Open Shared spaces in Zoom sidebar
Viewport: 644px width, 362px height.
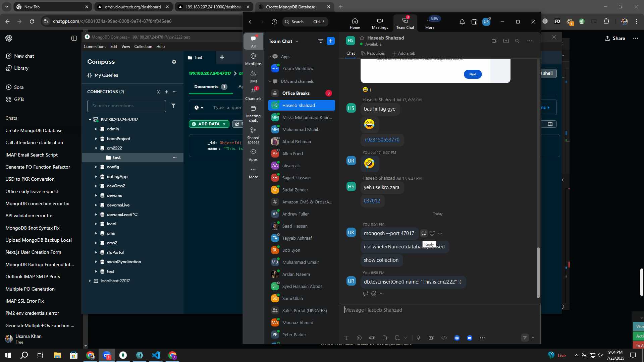253,135
